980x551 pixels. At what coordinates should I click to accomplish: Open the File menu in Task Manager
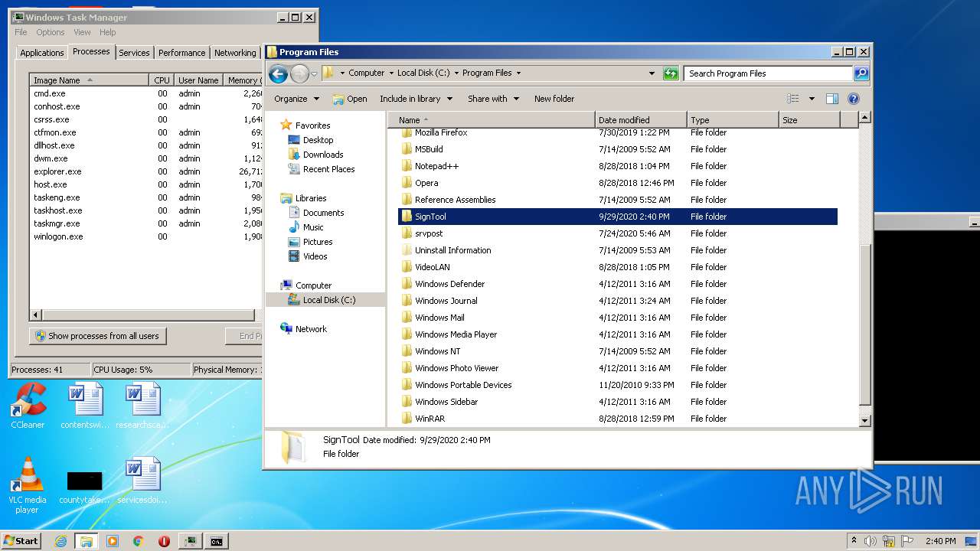(x=21, y=32)
